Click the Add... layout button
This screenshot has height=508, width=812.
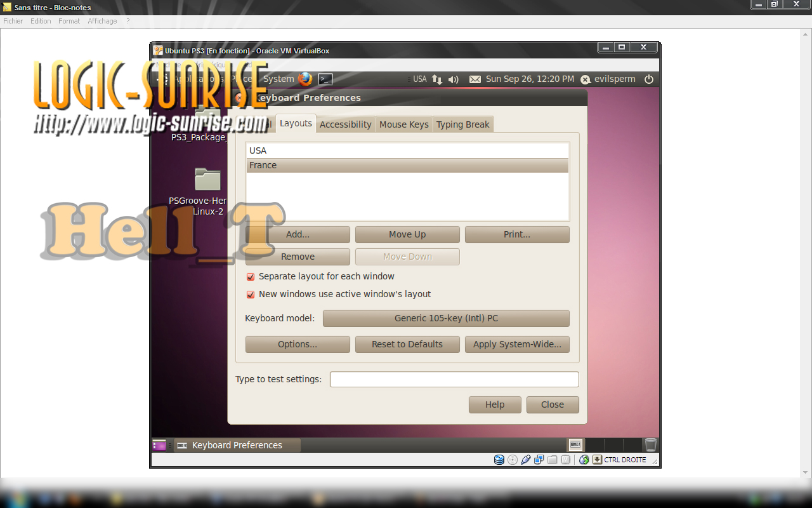(298, 234)
